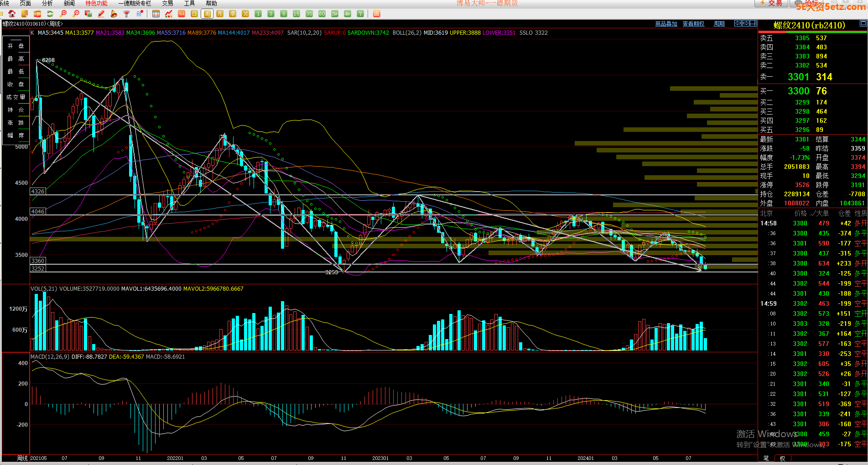The image size is (868, 465).
Task: Switch to daily period (日) button
Action: [x=194, y=14]
